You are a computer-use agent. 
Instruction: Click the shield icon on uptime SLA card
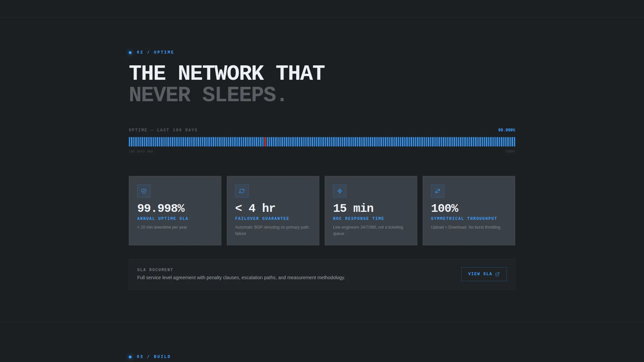click(x=144, y=191)
